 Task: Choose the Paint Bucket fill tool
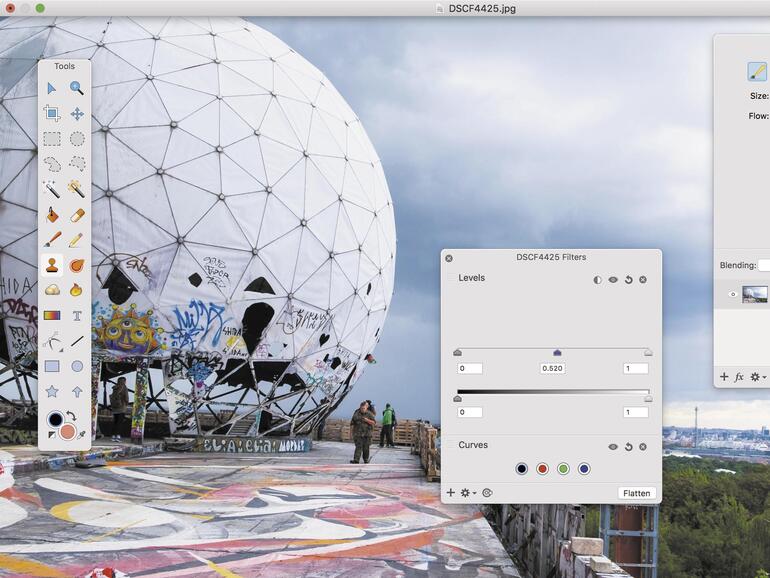[x=52, y=214]
